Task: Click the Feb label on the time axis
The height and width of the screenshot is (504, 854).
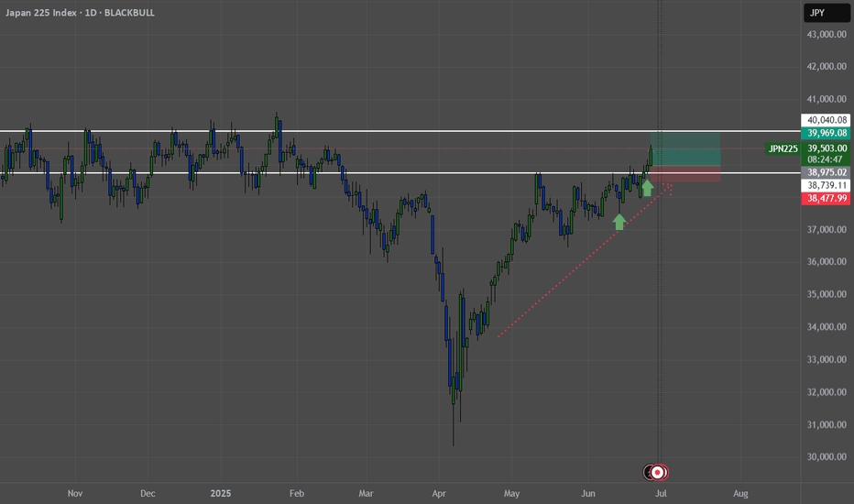Action: click(x=296, y=494)
